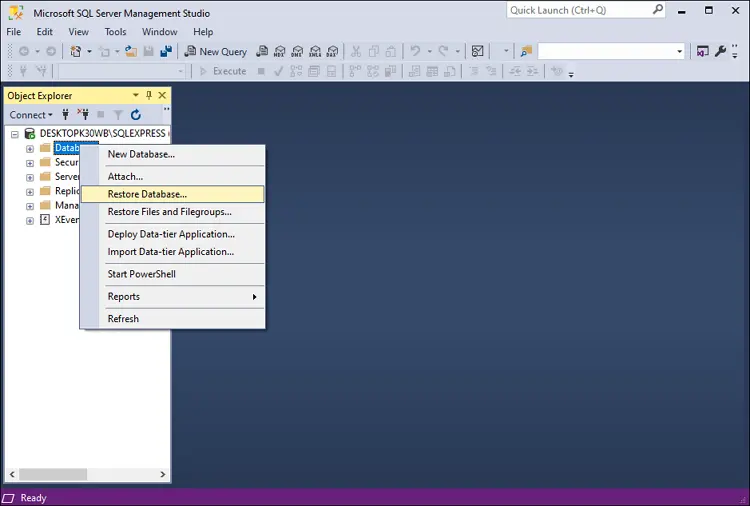
Task: Select Restore Database... menu entry
Action: click(173, 194)
